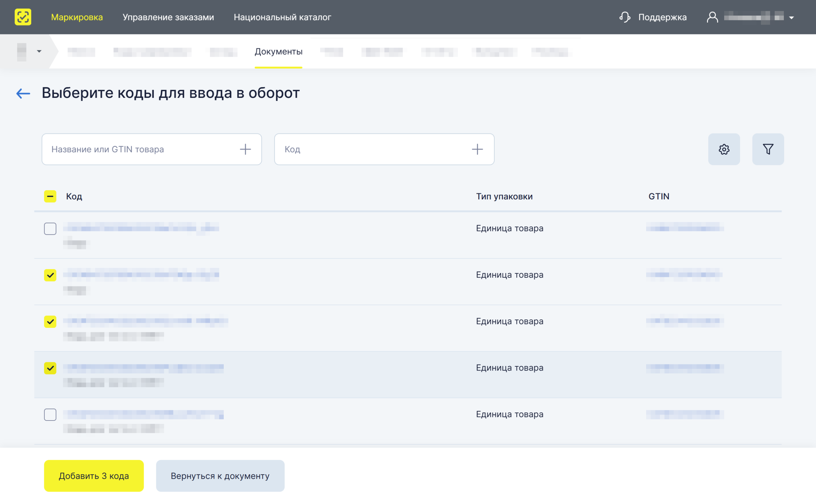Toggle the select-all checkbox in header
Viewport: 816px width, 504px height.
(x=50, y=196)
